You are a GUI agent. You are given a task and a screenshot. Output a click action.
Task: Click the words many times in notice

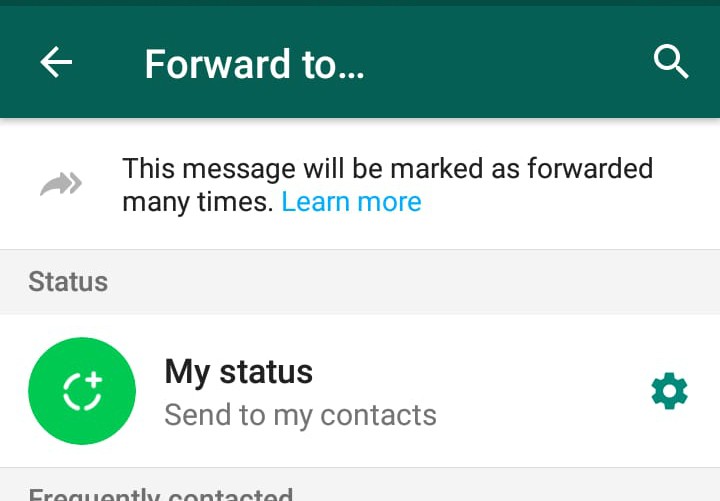click(197, 202)
